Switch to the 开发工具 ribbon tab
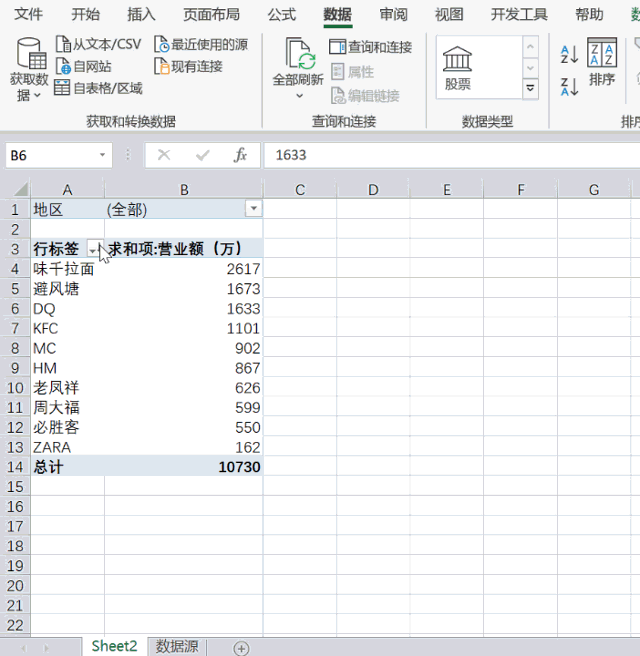The width and height of the screenshot is (640, 656). click(520, 14)
